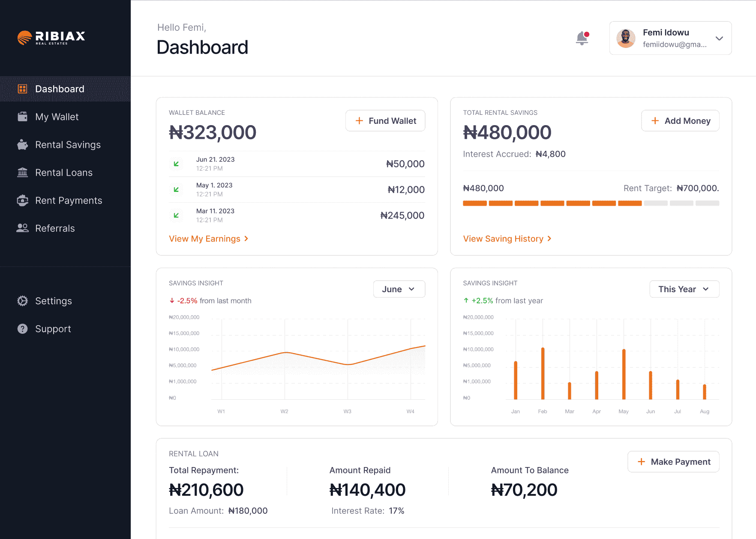Click the May bar in yearly savings chart
The image size is (756, 539).
[x=624, y=374]
